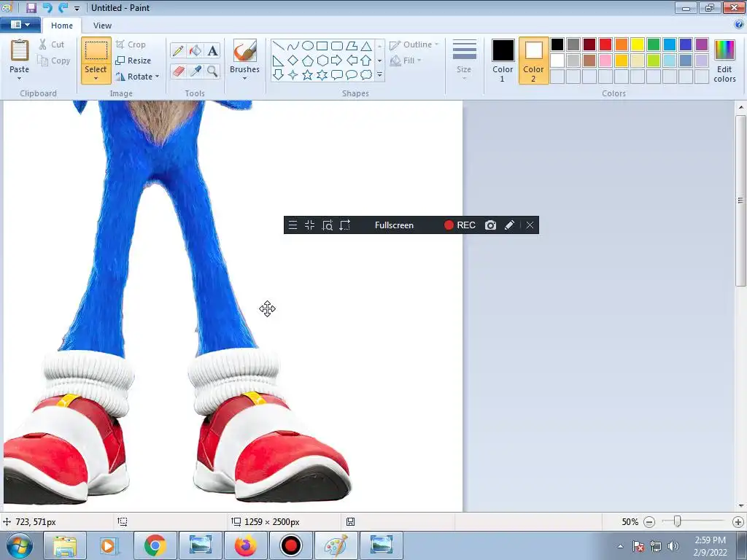This screenshot has width=747, height=560.
Task: Click the Resize button
Action: [x=133, y=61]
